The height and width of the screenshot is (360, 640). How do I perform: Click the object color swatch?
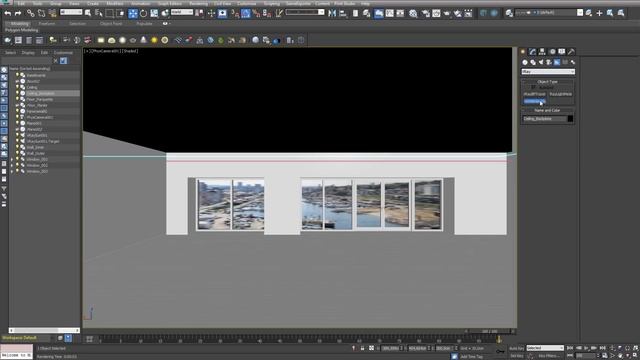coord(570,119)
